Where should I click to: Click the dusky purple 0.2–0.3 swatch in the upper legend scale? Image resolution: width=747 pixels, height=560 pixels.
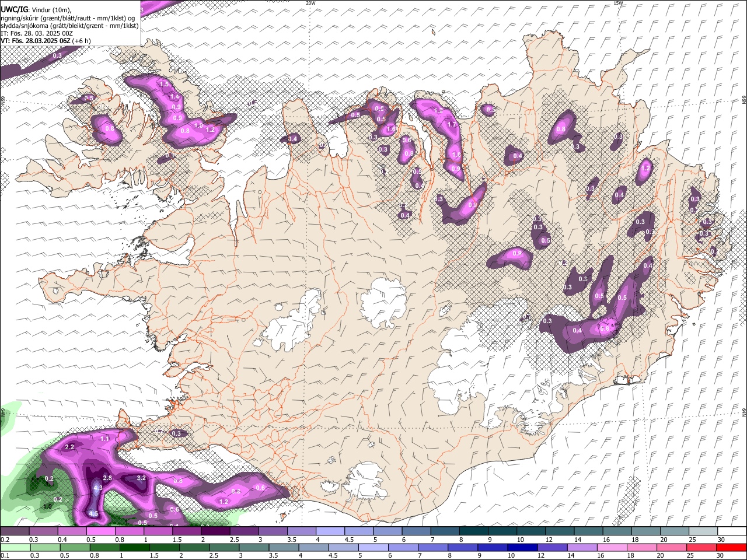pyautogui.click(x=15, y=531)
